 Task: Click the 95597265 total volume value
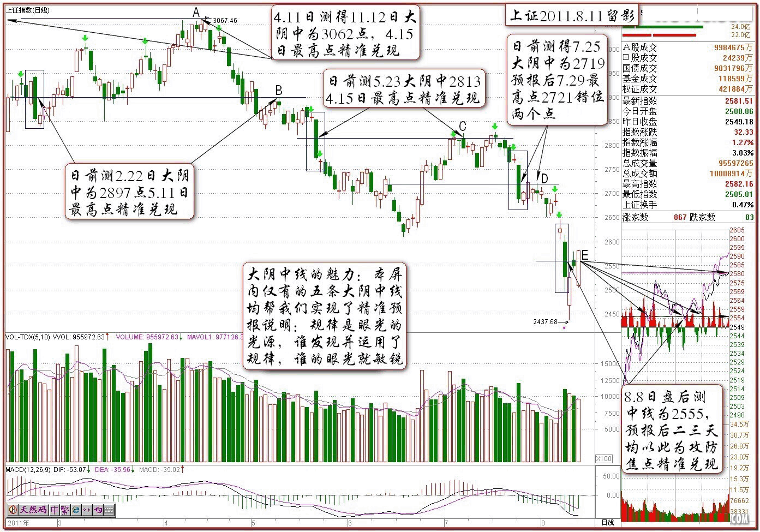point(736,163)
